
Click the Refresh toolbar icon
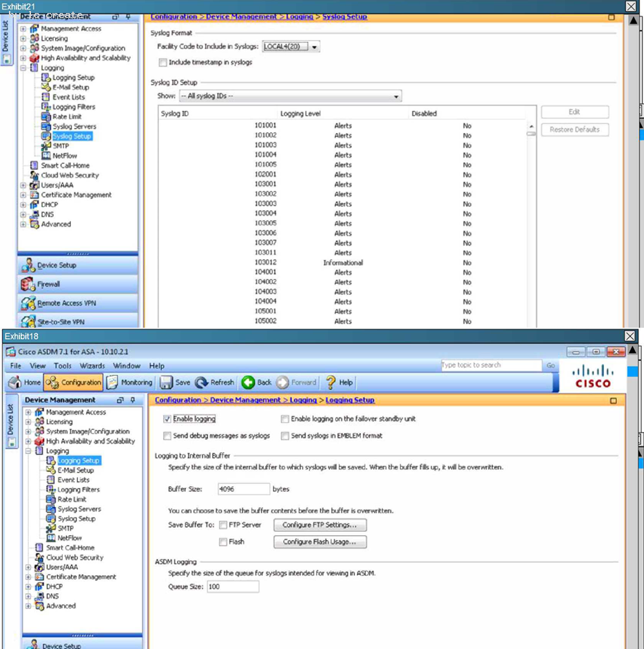coord(202,382)
